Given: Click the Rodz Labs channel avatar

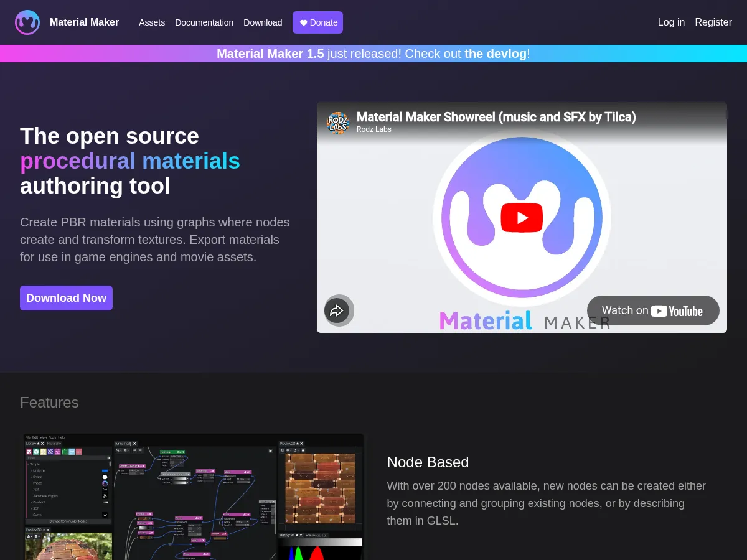Looking at the screenshot, I should coord(338,123).
